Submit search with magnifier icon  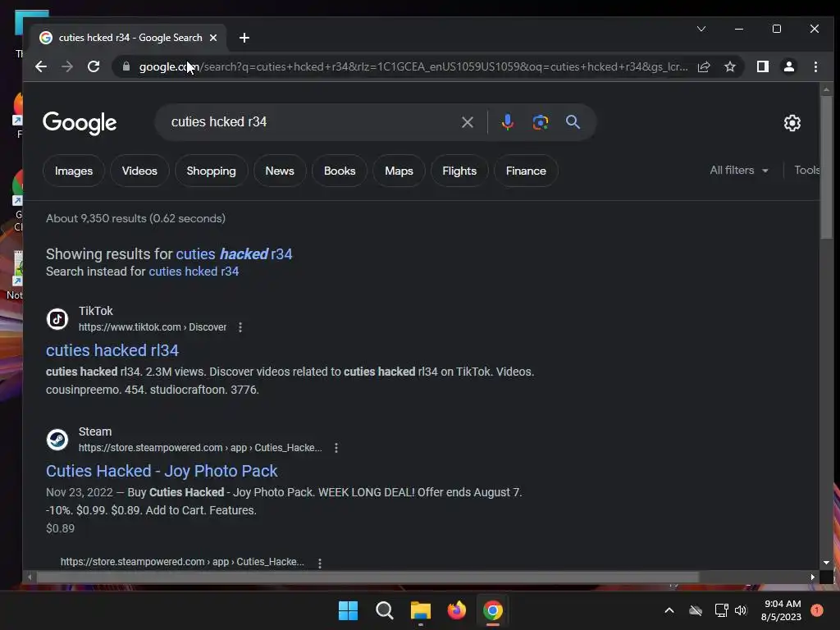pos(573,122)
